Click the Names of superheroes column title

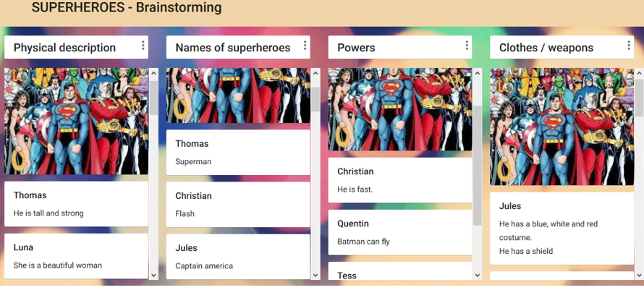[x=233, y=48]
